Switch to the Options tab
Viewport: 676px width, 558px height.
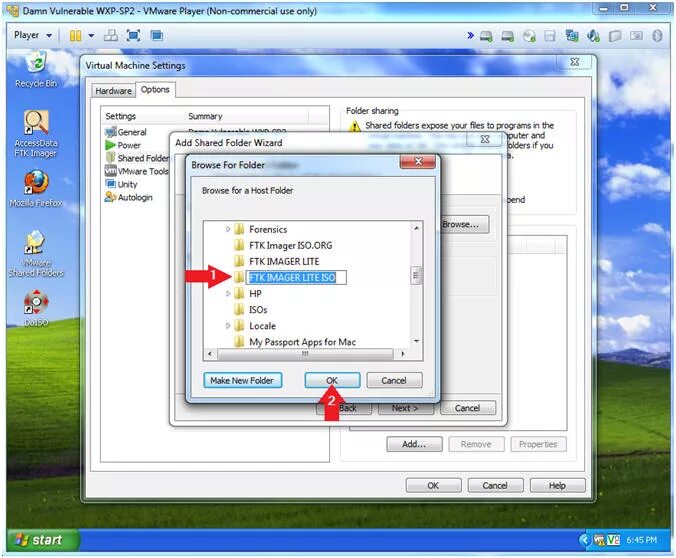tap(155, 89)
